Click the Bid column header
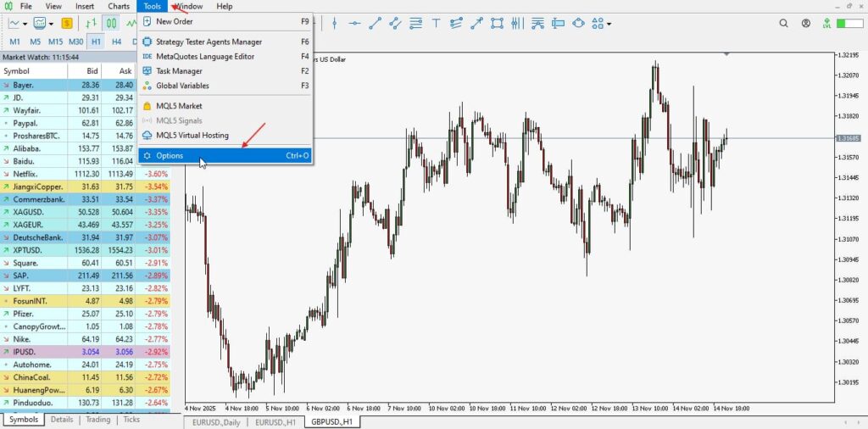 (92, 71)
